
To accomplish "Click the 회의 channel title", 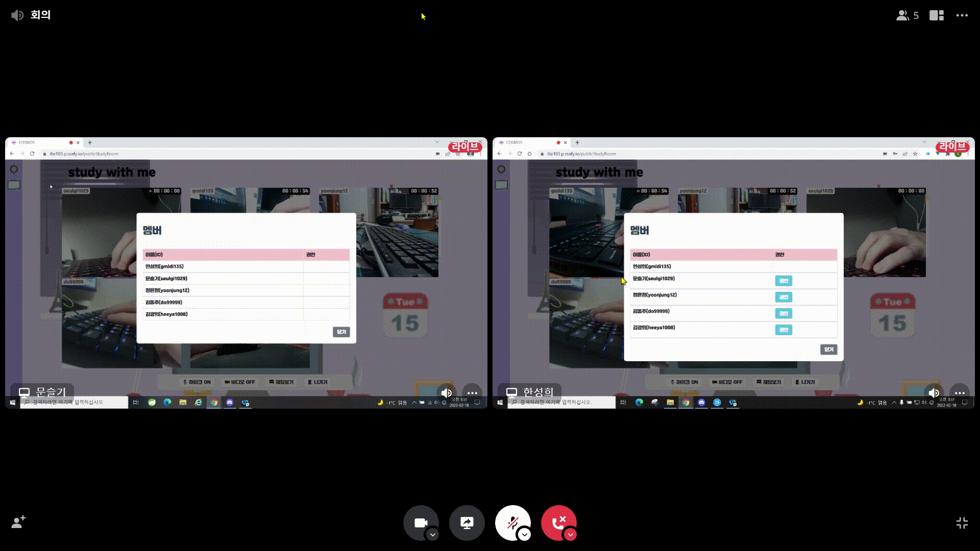I will pyautogui.click(x=40, y=15).
